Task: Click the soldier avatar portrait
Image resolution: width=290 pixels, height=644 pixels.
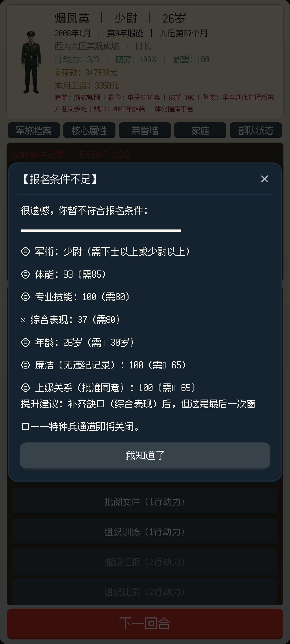Action: (x=31, y=62)
